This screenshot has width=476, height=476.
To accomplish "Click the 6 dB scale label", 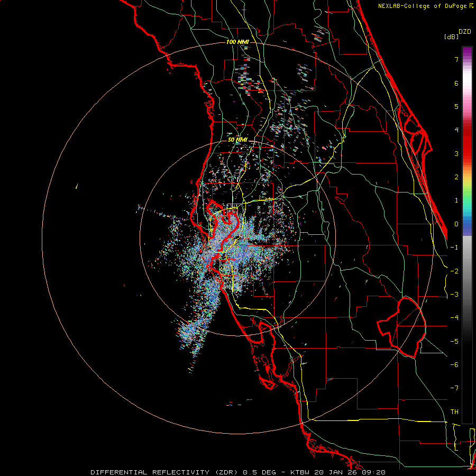I will click(x=456, y=83).
